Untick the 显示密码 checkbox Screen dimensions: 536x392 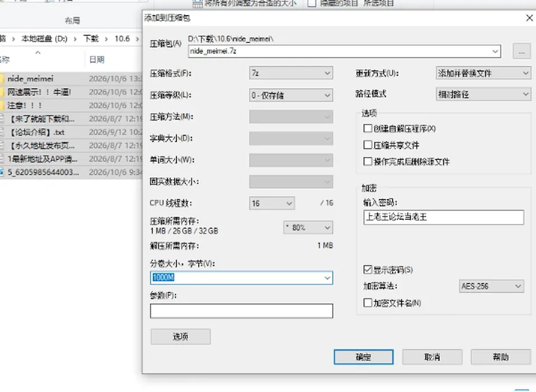tap(368, 270)
